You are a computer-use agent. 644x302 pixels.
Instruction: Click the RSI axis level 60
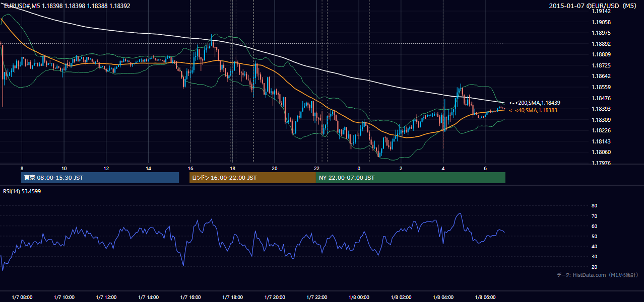pos(594,226)
